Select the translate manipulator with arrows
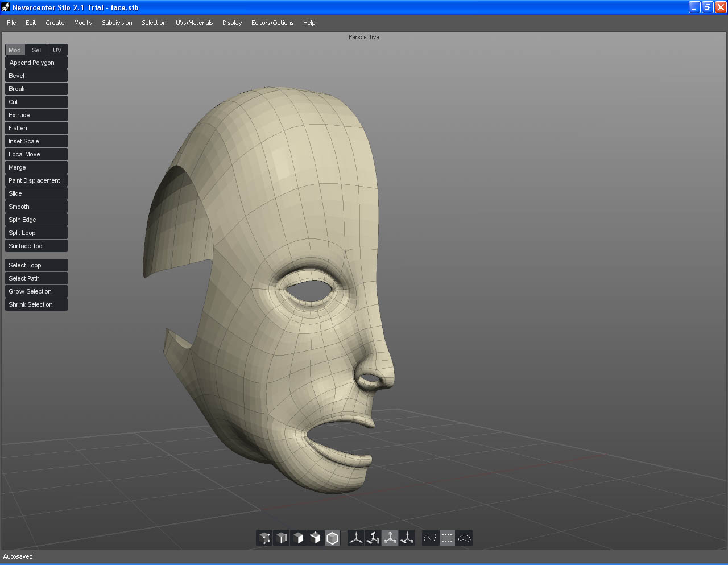Image resolution: width=728 pixels, height=565 pixels. (356, 538)
